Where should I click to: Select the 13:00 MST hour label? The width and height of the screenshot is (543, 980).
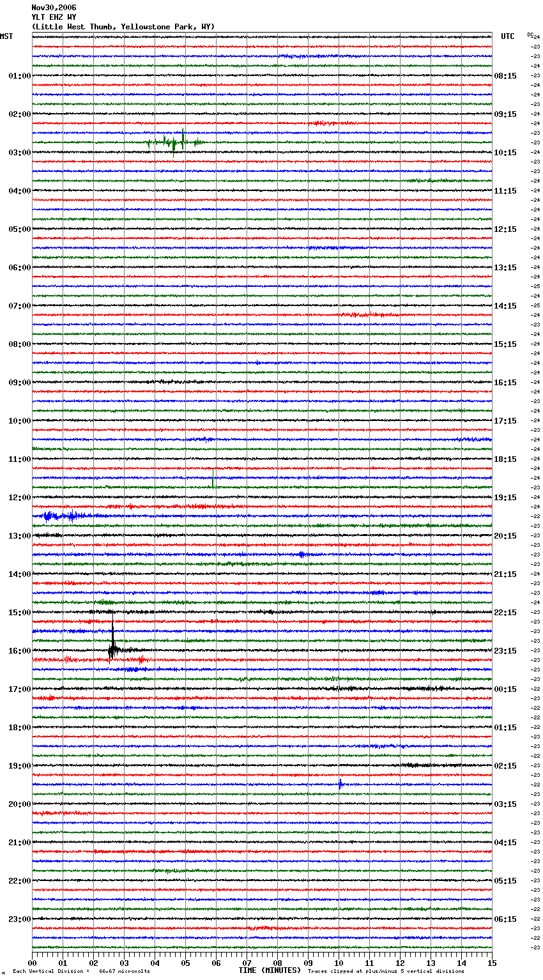[19, 536]
